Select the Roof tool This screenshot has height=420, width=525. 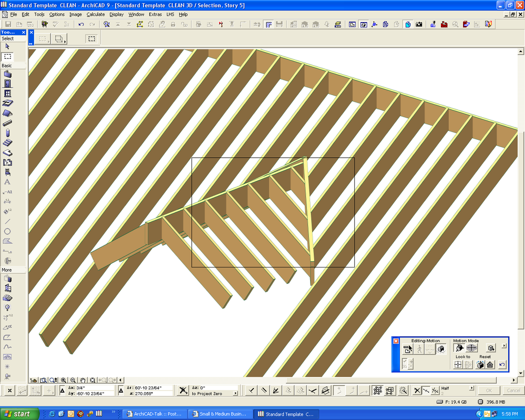(7, 113)
